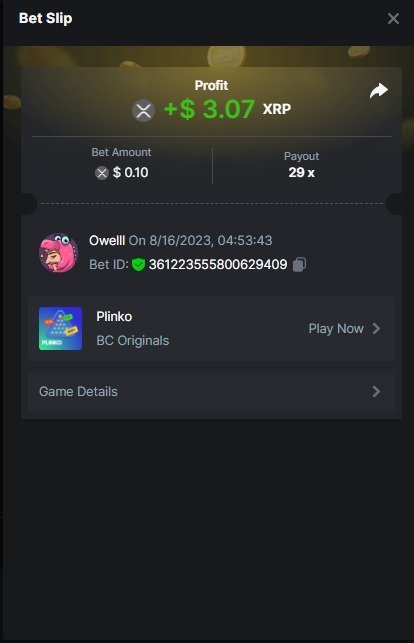Viewport: 414px width, 643px height.
Task: Click the XRP coin icon beside profit
Action: (x=143, y=111)
